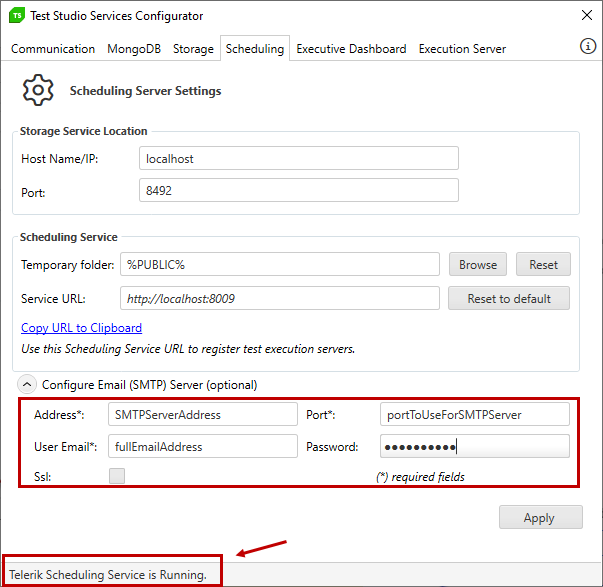The image size is (603, 587).
Task: Click the SMTP Port field
Action: pos(475,414)
